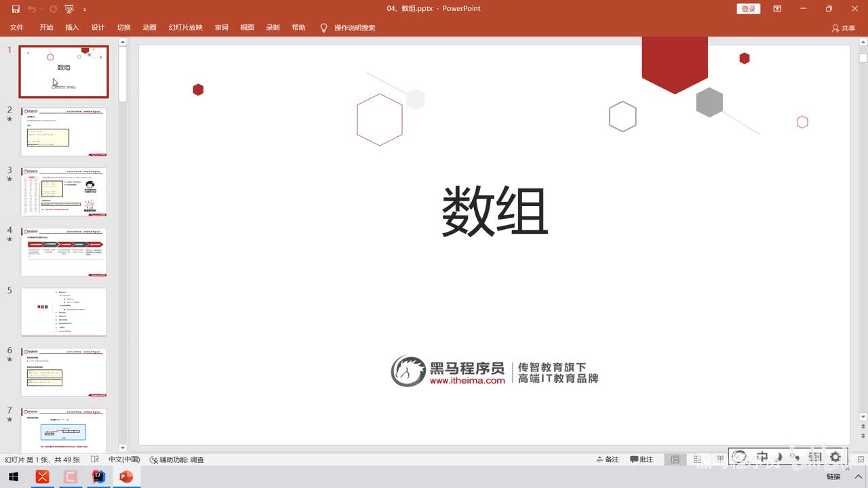The width and height of the screenshot is (868, 488).
Task: Switch to Slide Sorter view icon
Action: [697, 460]
